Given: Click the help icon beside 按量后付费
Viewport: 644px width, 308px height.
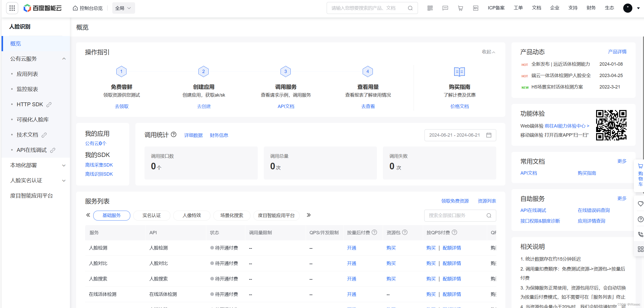Looking at the screenshot, I should 374,232.
